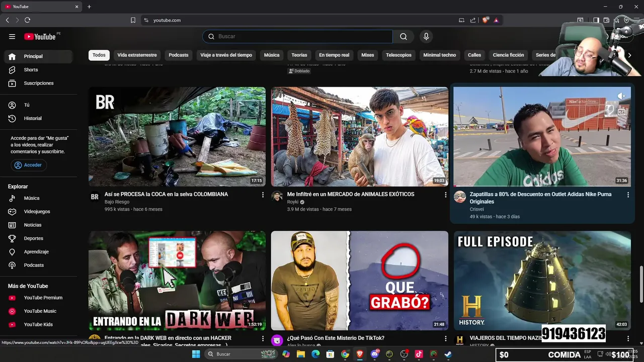Open Brave Wallet icon
This screenshot has height=362, width=644.
point(606,20)
